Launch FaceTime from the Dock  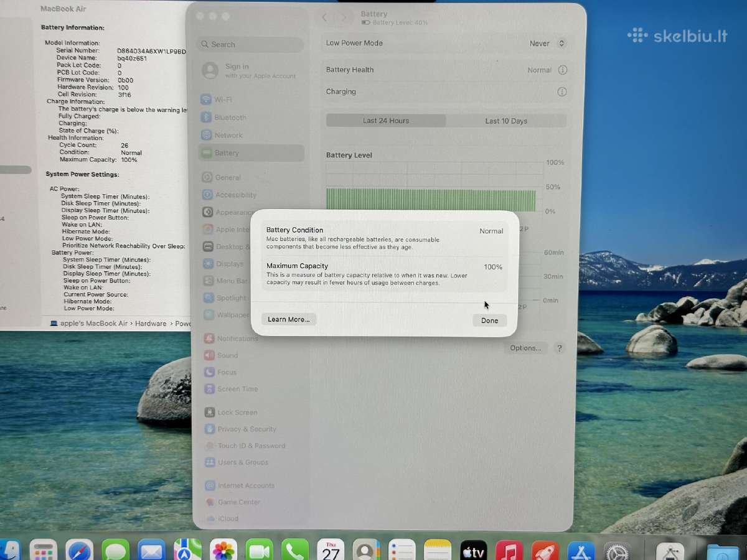(259, 550)
